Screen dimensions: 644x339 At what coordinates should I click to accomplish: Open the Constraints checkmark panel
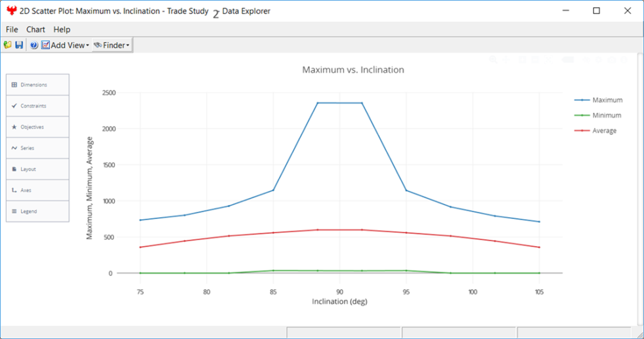pyautogui.click(x=37, y=106)
